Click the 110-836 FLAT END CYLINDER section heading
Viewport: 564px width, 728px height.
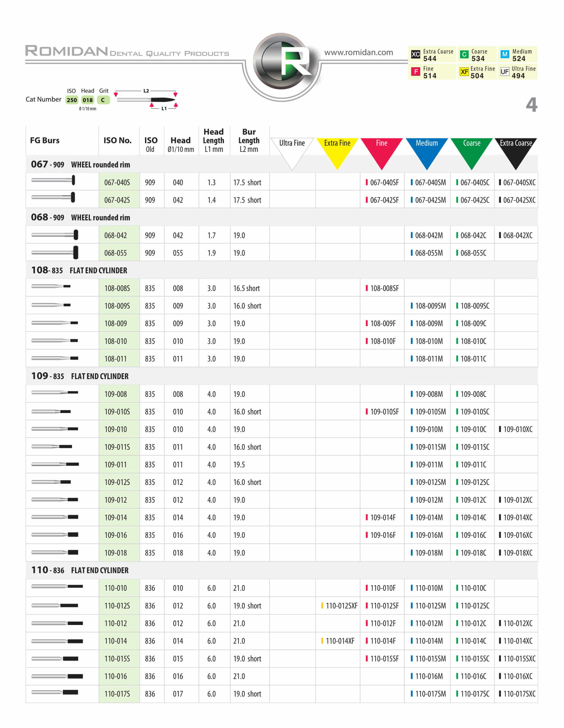tap(80, 570)
